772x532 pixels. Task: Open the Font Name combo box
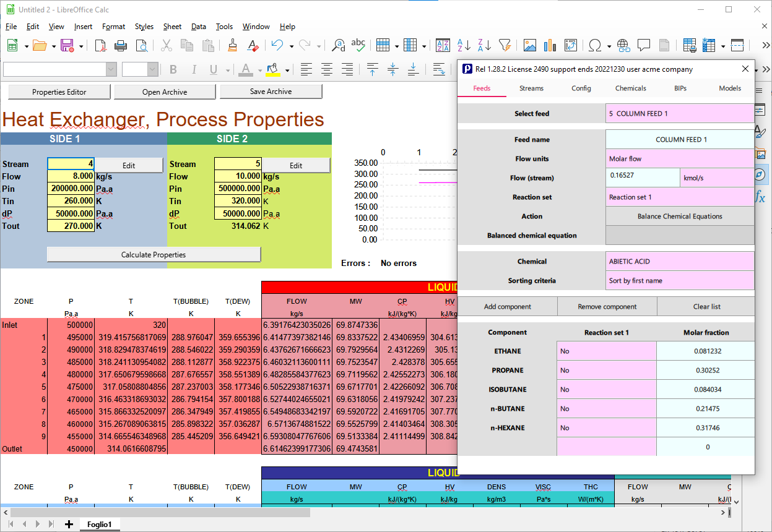(x=60, y=69)
